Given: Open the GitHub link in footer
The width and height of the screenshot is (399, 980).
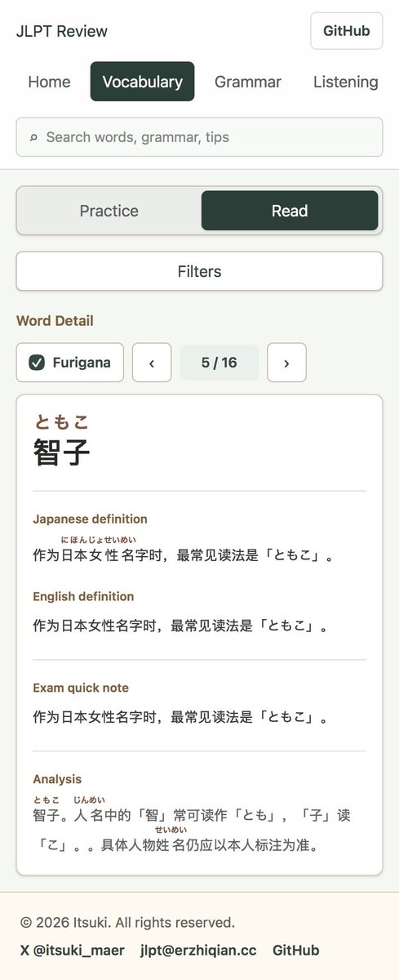Looking at the screenshot, I should click(295, 951).
